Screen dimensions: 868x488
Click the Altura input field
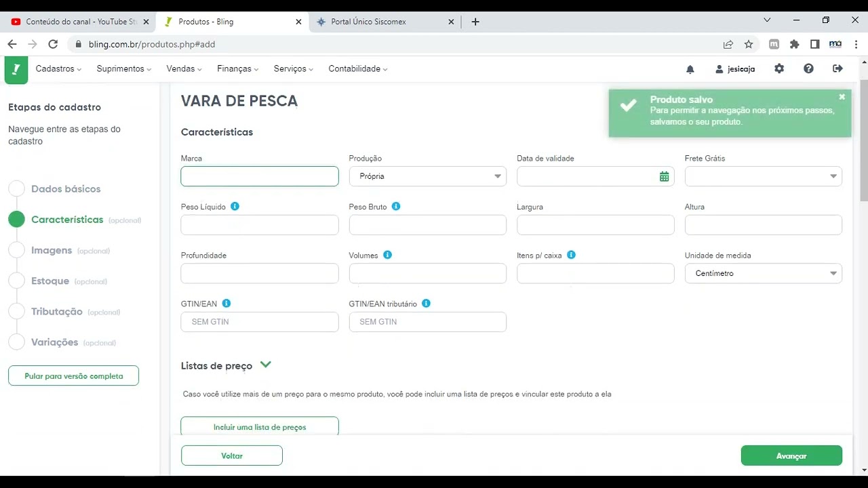[764, 225]
